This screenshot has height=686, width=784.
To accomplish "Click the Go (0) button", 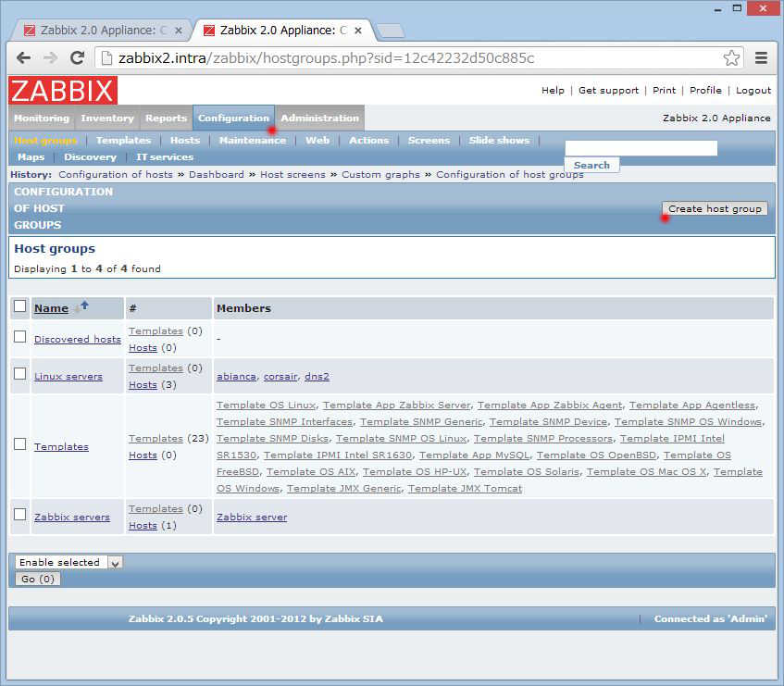I will click(38, 579).
